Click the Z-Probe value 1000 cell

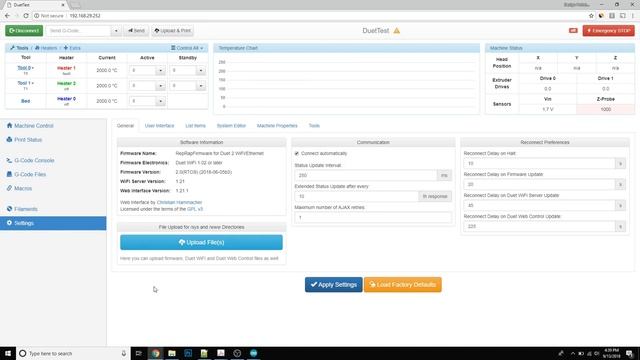tap(606, 109)
